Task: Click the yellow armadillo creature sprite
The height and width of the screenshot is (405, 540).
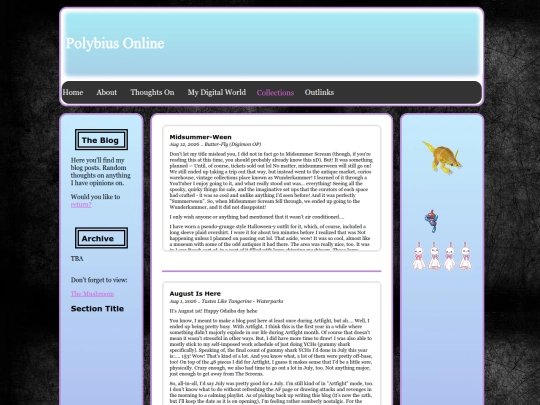Action: [442, 157]
